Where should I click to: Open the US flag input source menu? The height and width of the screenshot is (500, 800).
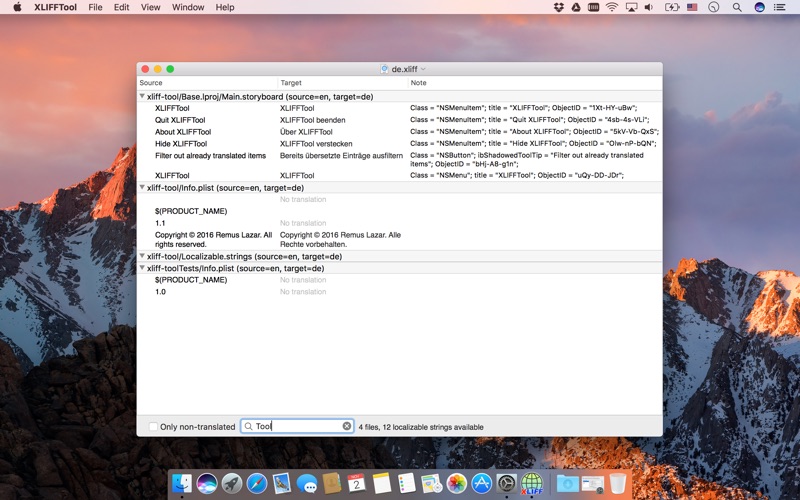[x=692, y=7]
